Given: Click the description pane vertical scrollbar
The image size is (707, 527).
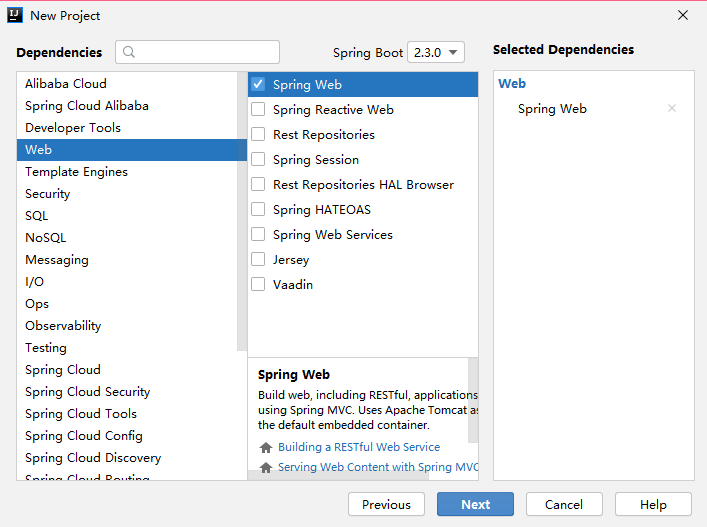Looking at the screenshot, I should click(473, 400).
